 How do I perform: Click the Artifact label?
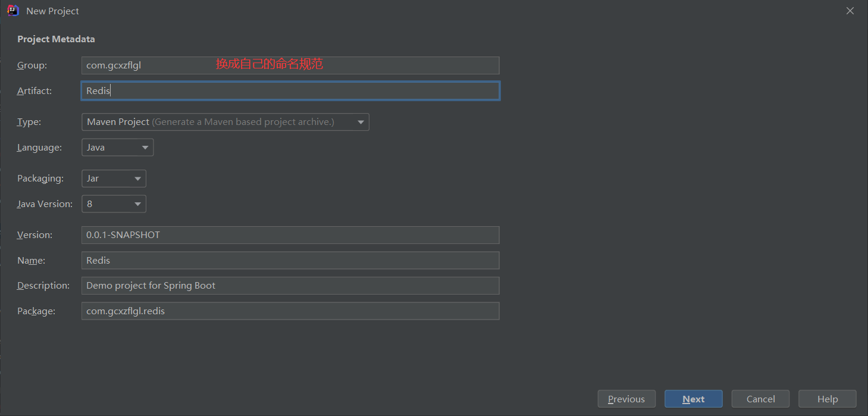pos(35,91)
